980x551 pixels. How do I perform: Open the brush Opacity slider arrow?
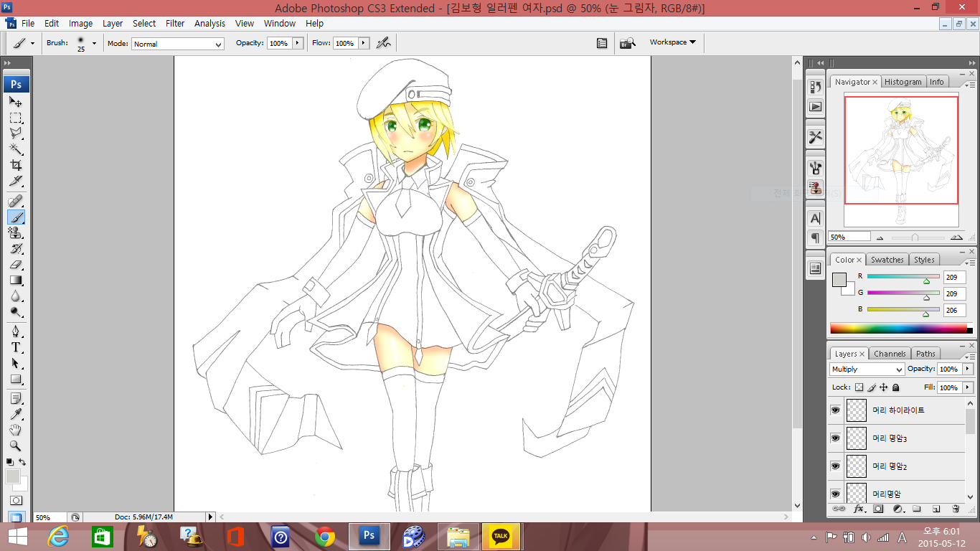(296, 43)
